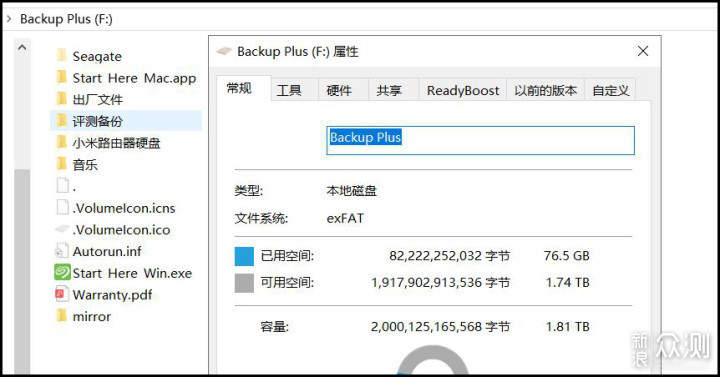720x377 pixels.
Task: Select the mirror folder name
Action: tap(92, 316)
